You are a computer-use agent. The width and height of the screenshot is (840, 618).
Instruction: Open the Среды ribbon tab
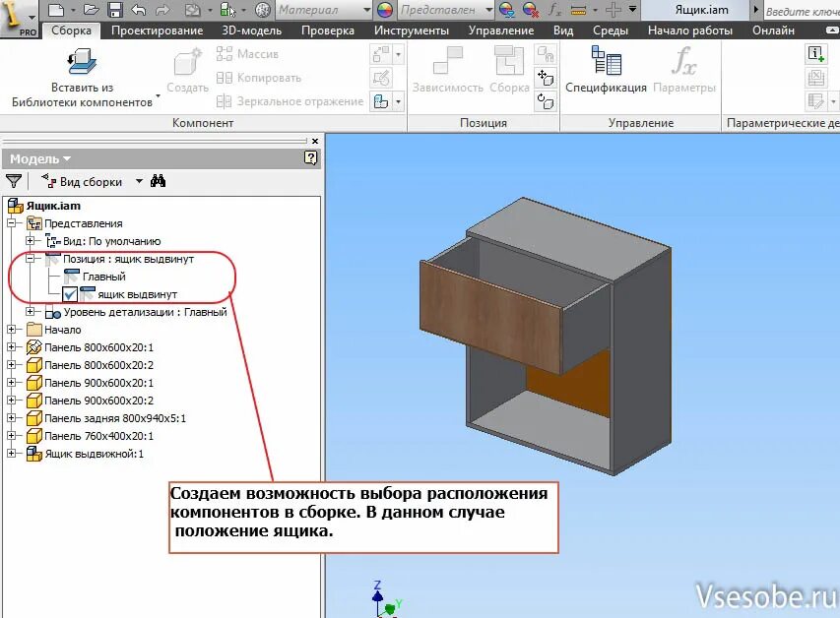[611, 31]
